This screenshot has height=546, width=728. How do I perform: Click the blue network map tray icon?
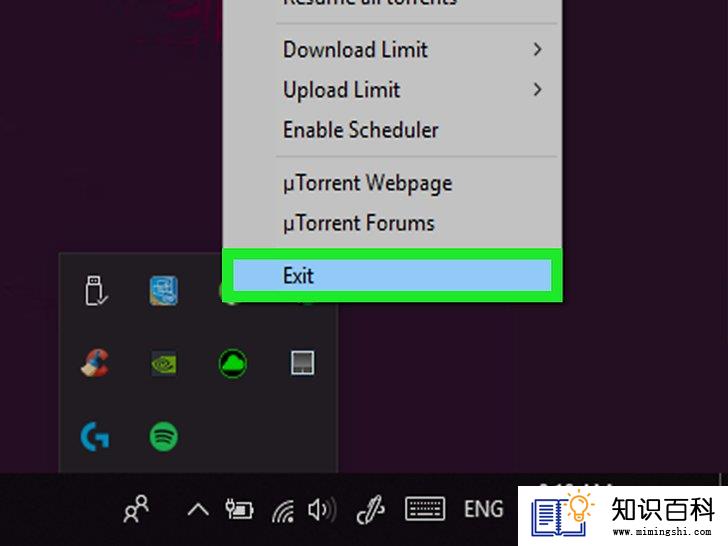pyautogui.click(x=163, y=291)
